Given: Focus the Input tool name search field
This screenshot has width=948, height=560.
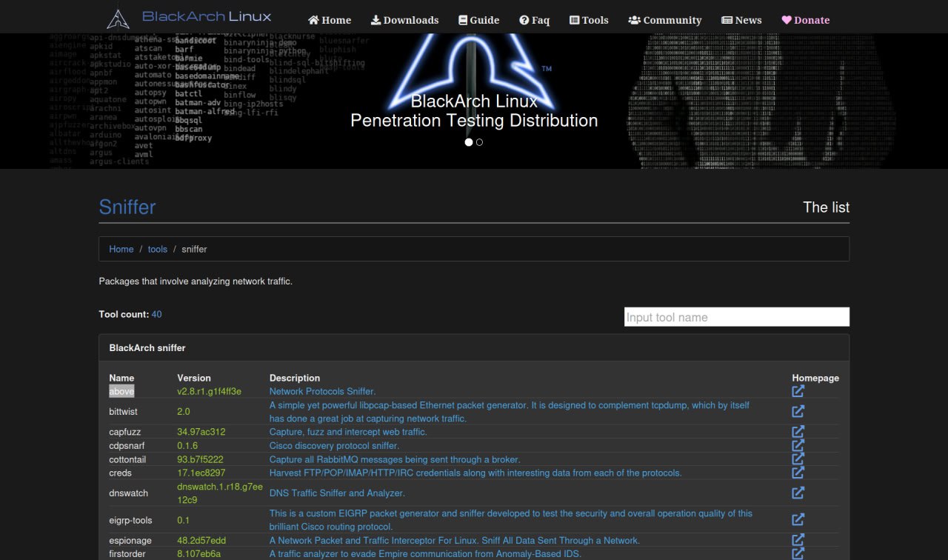Looking at the screenshot, I should click(737, 317).
